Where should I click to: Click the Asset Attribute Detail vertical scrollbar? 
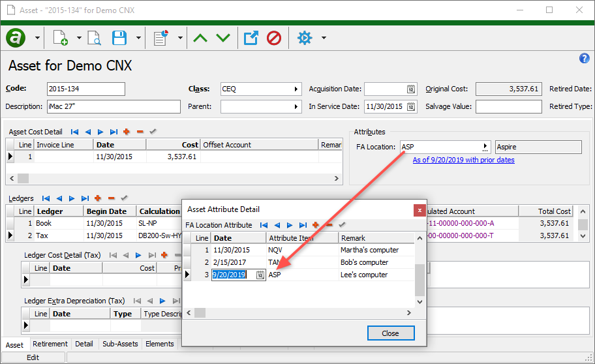[420, 281]
